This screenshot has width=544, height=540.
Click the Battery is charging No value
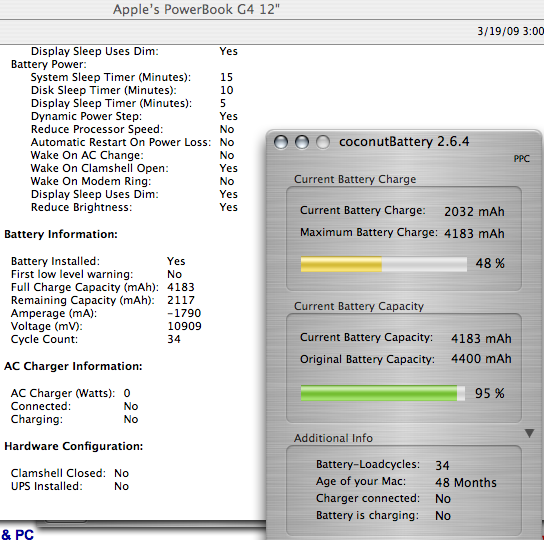click(443, 516)
